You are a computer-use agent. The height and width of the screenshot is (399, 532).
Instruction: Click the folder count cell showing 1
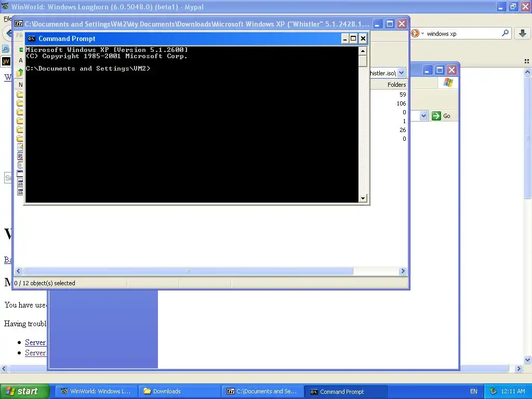tap(404, 121)
